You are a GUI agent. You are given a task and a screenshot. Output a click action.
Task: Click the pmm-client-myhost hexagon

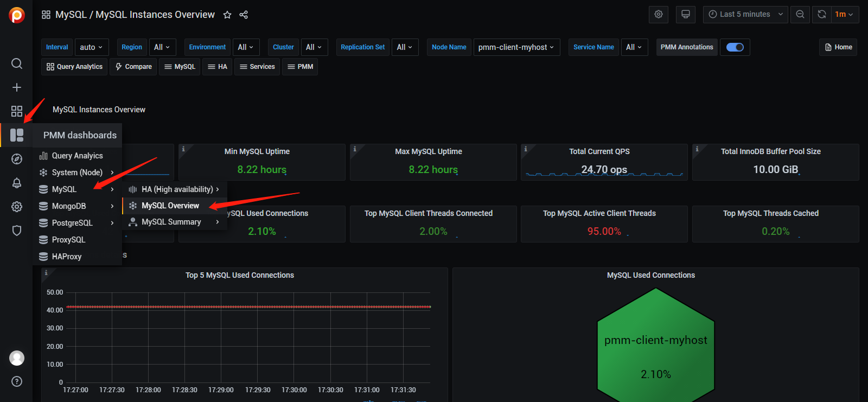[656, 346]
